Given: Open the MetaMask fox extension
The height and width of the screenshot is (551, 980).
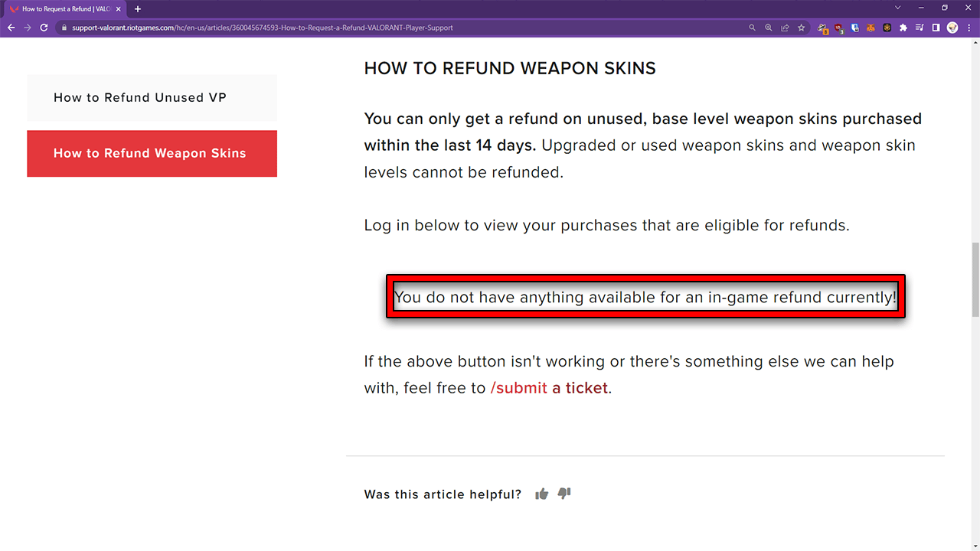Looking at the screenshot, I should (x=871, y=28).
